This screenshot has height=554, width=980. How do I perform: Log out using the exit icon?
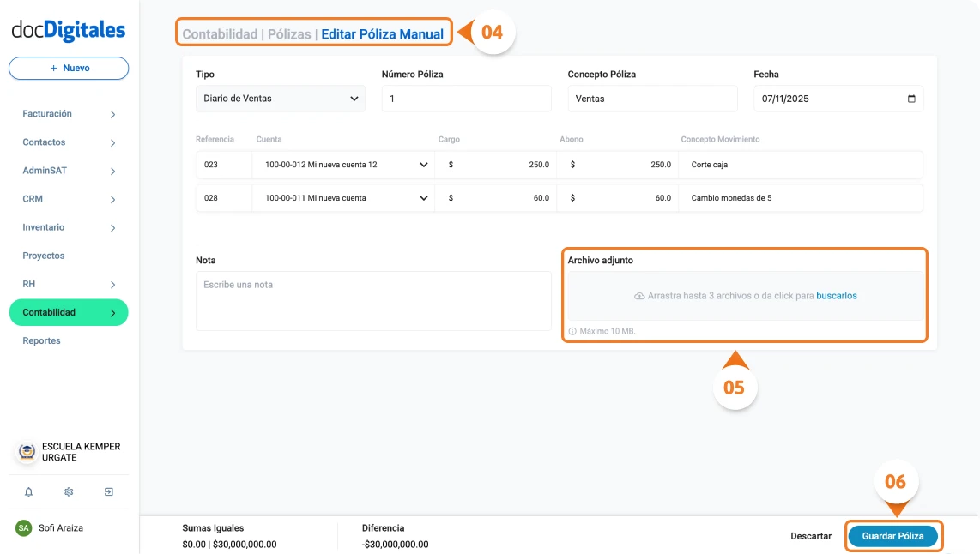tap(108, 491)
